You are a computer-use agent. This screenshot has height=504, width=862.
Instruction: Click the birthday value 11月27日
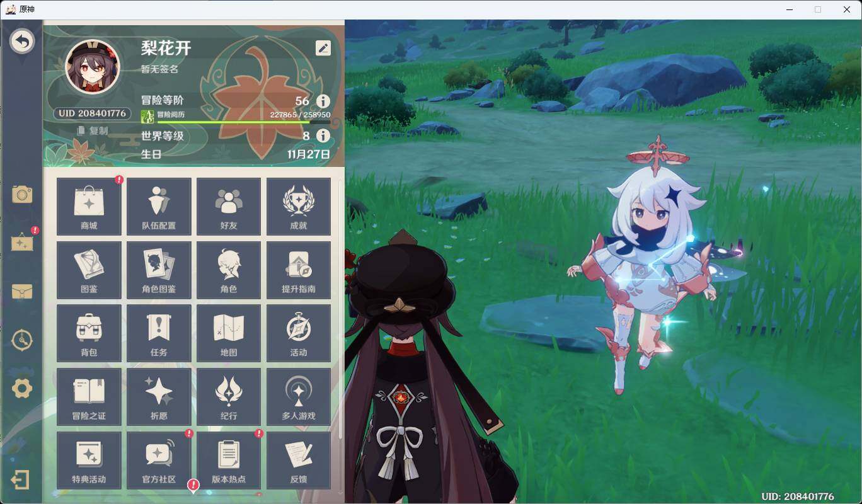pos(309,154)
